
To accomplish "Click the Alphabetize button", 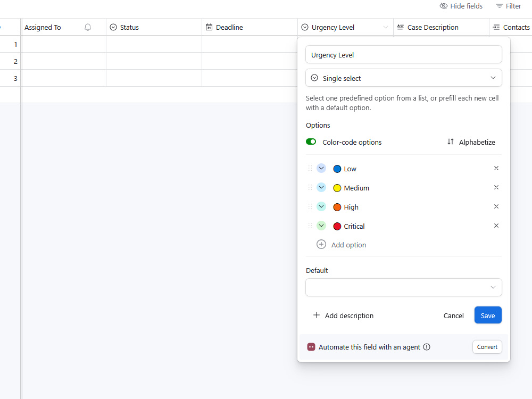I will (471, 142).
